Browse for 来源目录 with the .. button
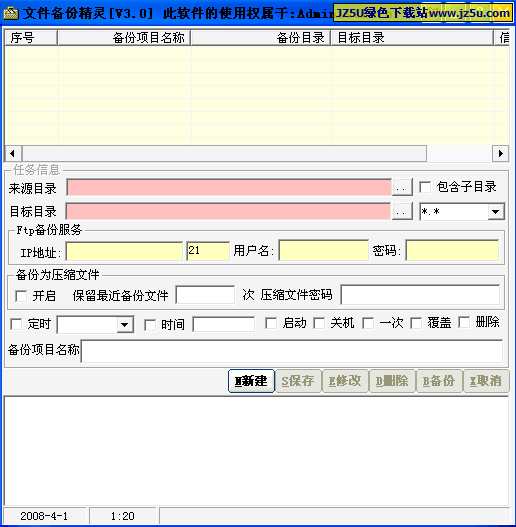The image size is (516, 527). [402, 188]
